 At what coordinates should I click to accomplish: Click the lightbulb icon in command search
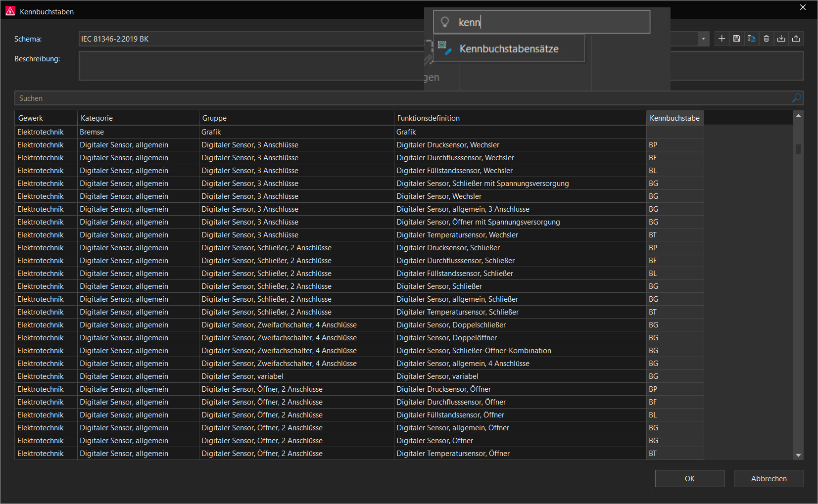(445, 22)
